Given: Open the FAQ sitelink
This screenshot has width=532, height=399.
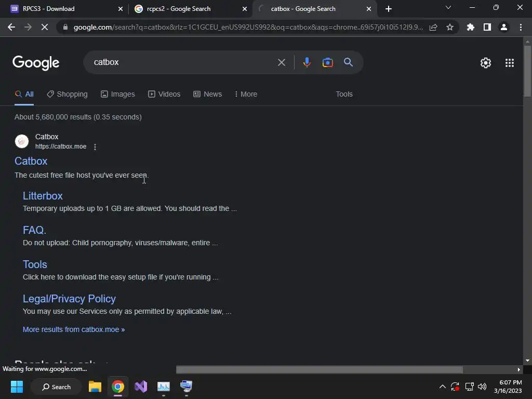Looking at the screenshot, I should coord(34,230).
